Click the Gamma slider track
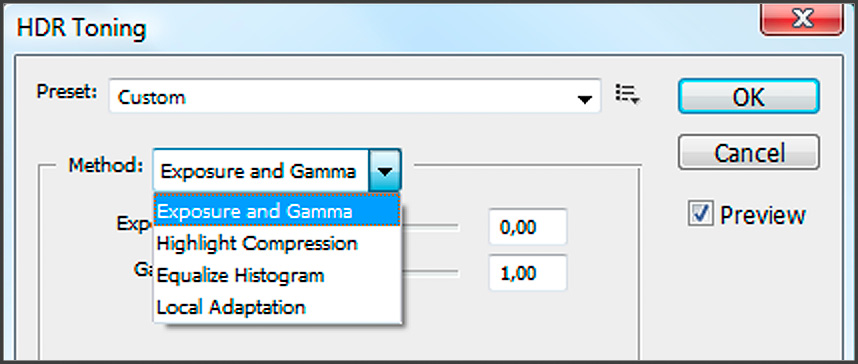 (x=430, y=272)
